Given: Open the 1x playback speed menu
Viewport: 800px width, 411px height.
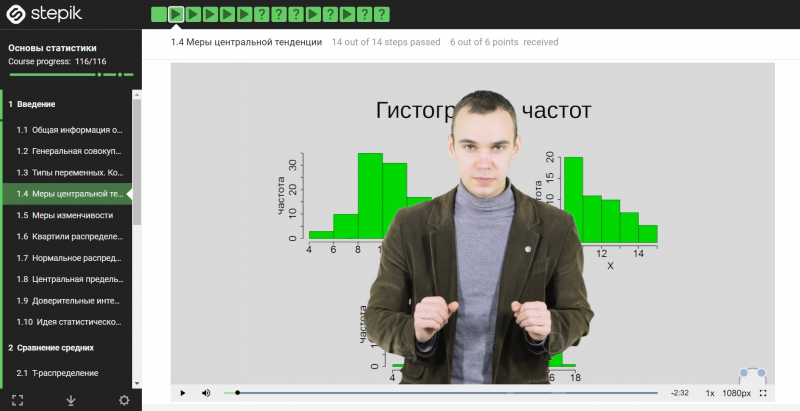Looking at the screenshot, I should (x=710, y=393).
